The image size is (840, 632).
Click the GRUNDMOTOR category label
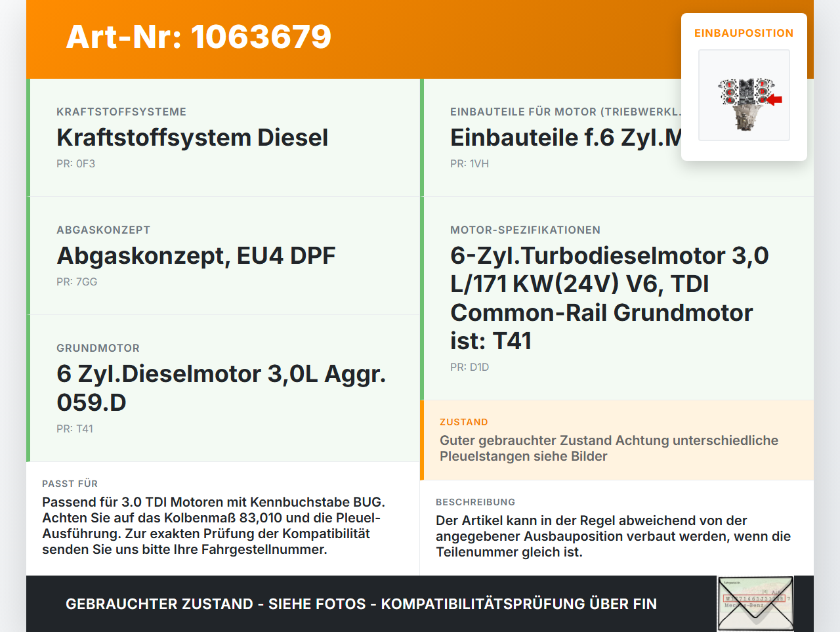[98, 348]
